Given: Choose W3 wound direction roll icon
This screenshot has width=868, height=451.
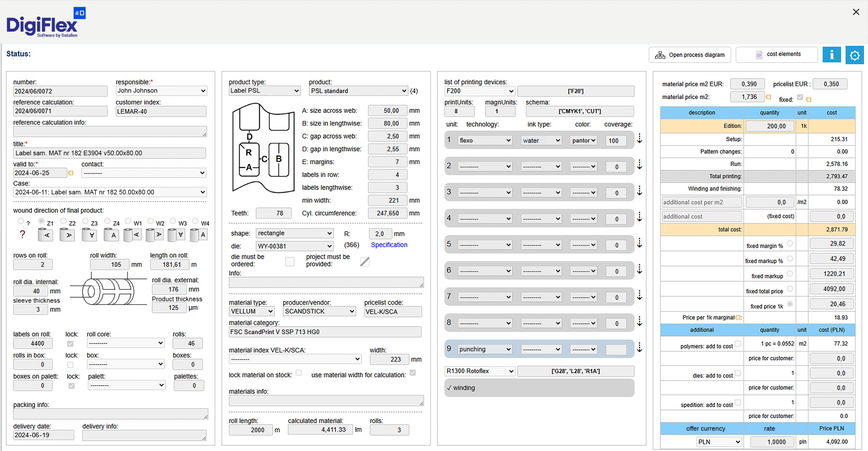Looking at the screenshot, I should click(x=177, y=234).
